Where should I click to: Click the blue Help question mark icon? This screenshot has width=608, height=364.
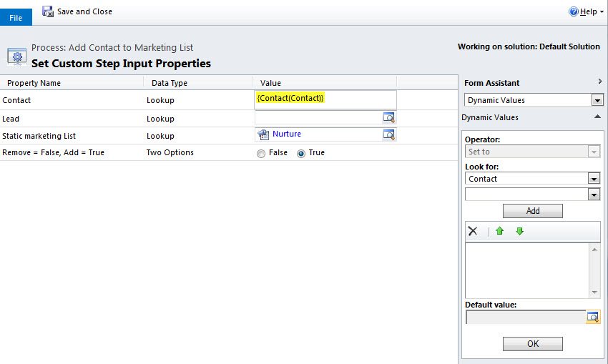point(573,11)
